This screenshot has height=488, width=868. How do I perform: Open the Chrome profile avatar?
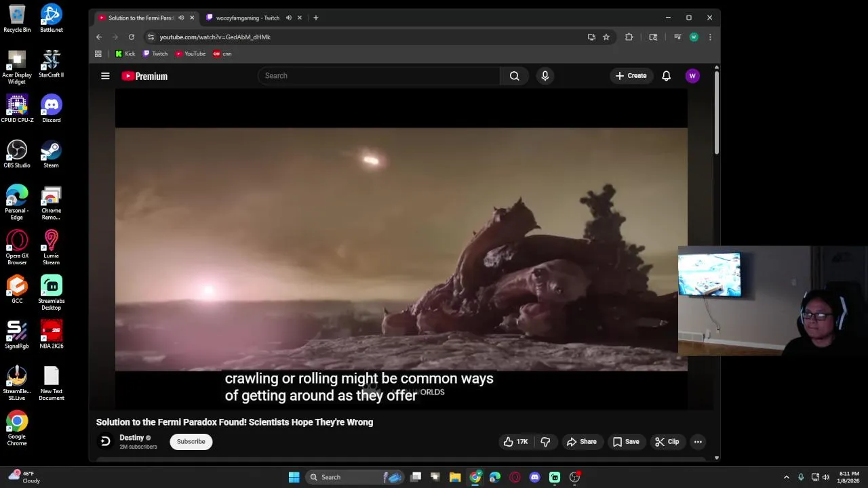(694, 37)
